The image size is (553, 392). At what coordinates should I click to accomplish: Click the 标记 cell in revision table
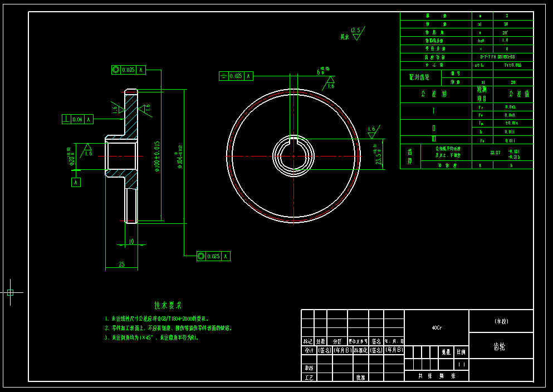tap(308, 341)
